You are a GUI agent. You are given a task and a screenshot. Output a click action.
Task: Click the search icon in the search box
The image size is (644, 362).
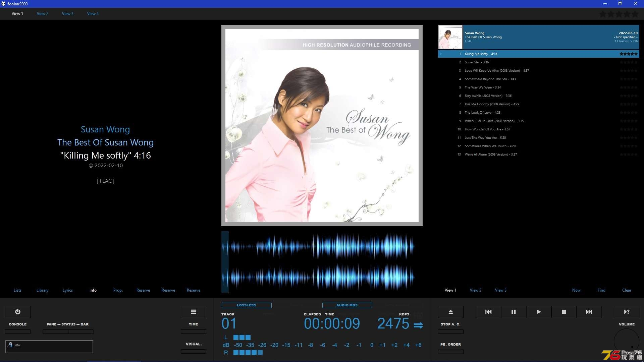coord(10,345)
